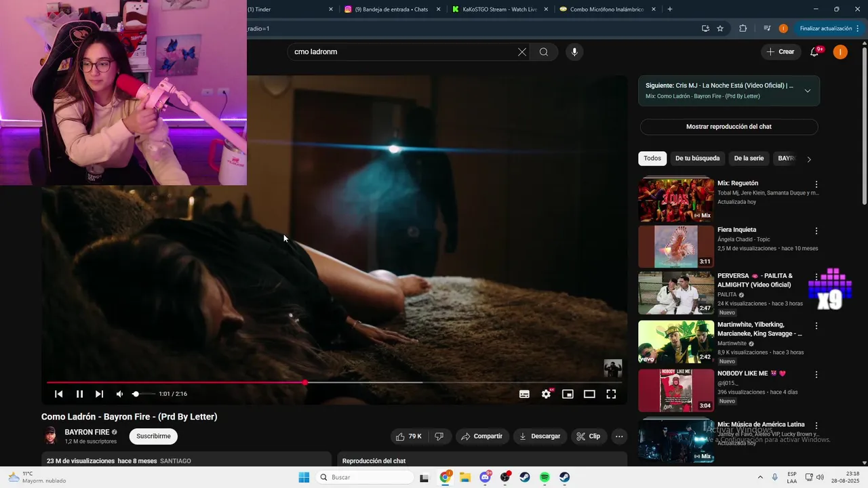Viewport: 868px width, 488px height.
Task: Clear the YouTube search box
Action: tap(522, 52)
